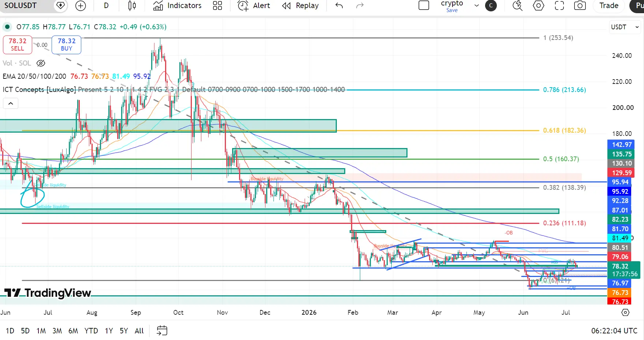Enter fullscreen chart mode
Screen dimensions: 644x340
(x=559, y=5)
